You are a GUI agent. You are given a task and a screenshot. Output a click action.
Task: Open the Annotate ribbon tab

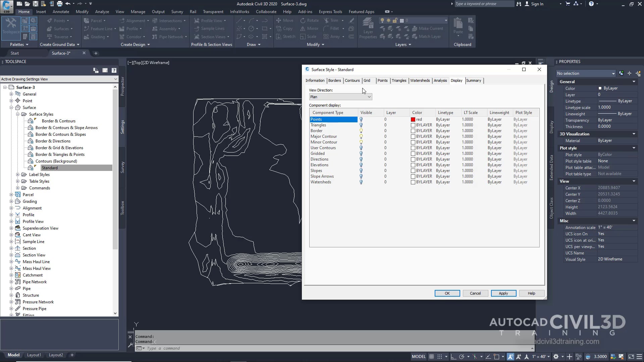(61, 11)
